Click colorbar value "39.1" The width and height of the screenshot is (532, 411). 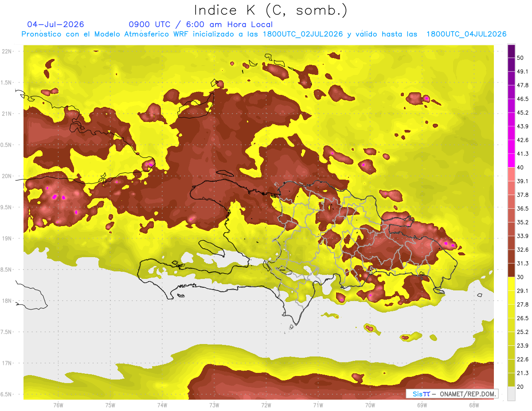(522, 181)
